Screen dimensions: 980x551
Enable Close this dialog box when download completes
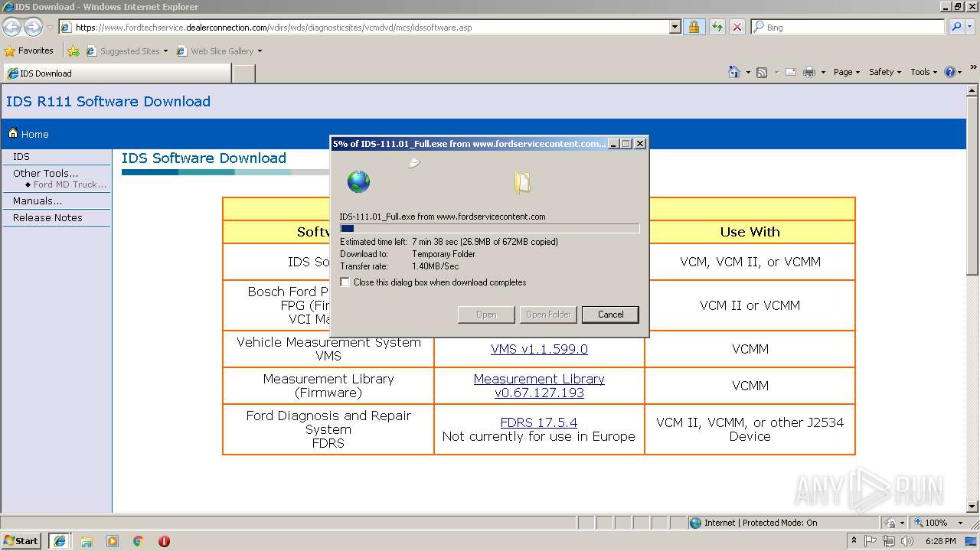(x=345, y=282)
